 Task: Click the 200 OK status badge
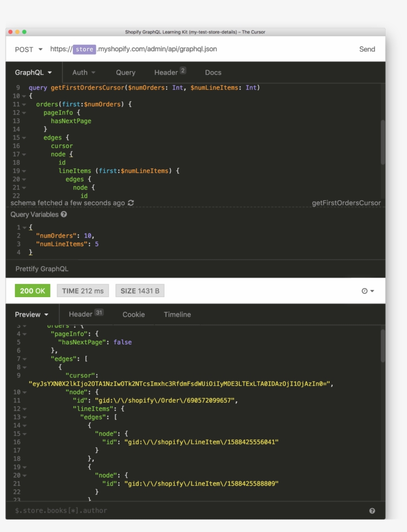point(33,291)
